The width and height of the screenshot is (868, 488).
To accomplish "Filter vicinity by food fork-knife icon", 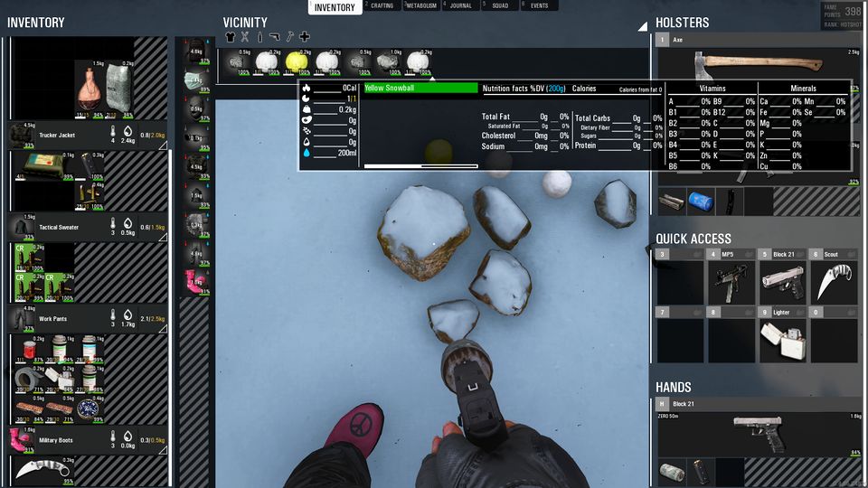I will [245, 37].
